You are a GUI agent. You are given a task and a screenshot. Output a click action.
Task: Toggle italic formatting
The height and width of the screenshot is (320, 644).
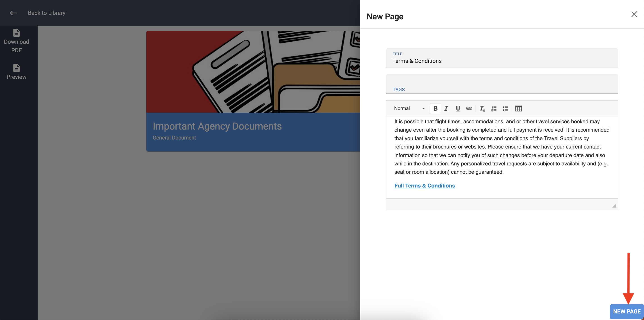[x=446, y=108]
